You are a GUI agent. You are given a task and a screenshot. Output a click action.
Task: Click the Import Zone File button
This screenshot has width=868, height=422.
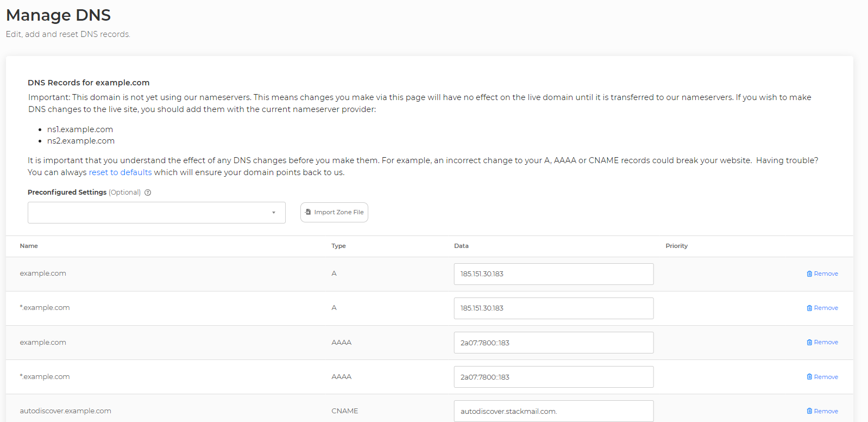334,212
